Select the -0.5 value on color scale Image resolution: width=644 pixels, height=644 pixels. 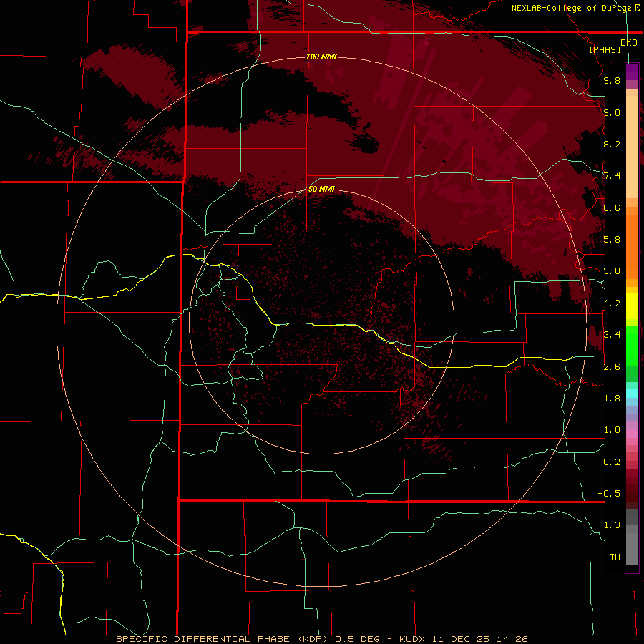[609, 494]
